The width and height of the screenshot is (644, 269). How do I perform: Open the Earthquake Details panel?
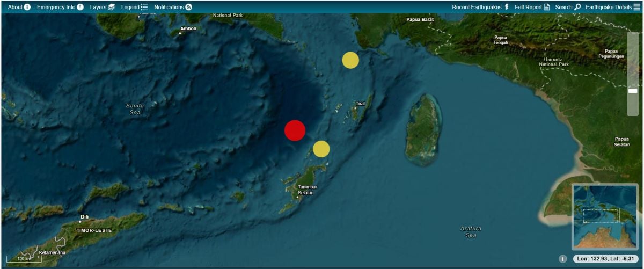[x=613, y=7]
